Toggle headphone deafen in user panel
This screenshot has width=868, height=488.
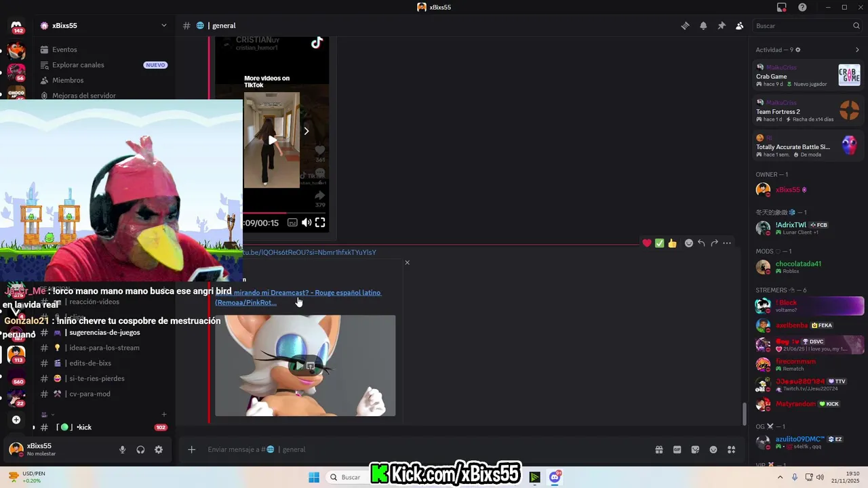coord(140,449)
